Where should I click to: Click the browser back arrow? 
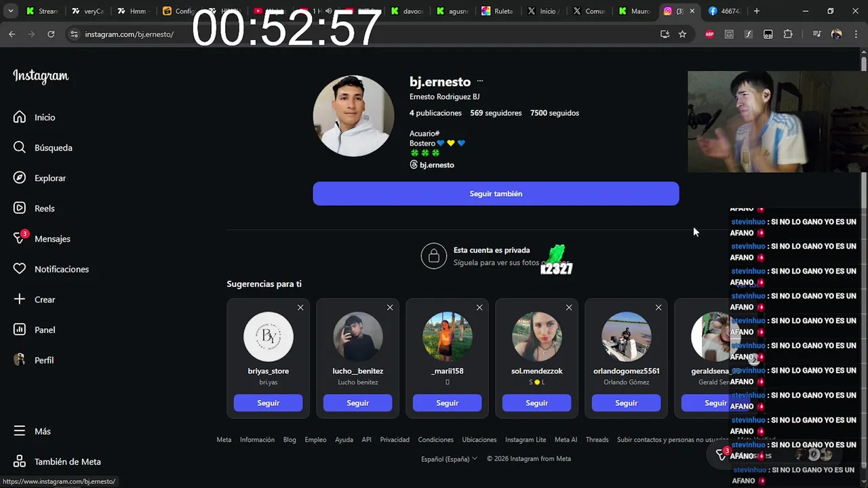[12, 34]
